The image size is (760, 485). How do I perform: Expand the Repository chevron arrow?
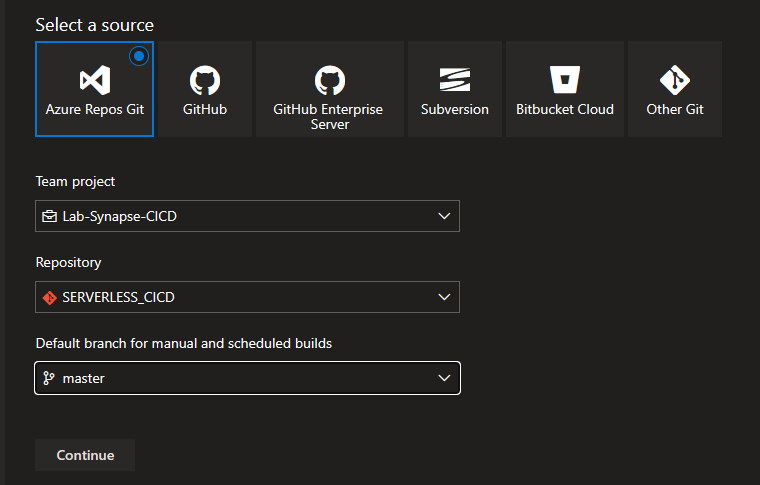[444, 297]
